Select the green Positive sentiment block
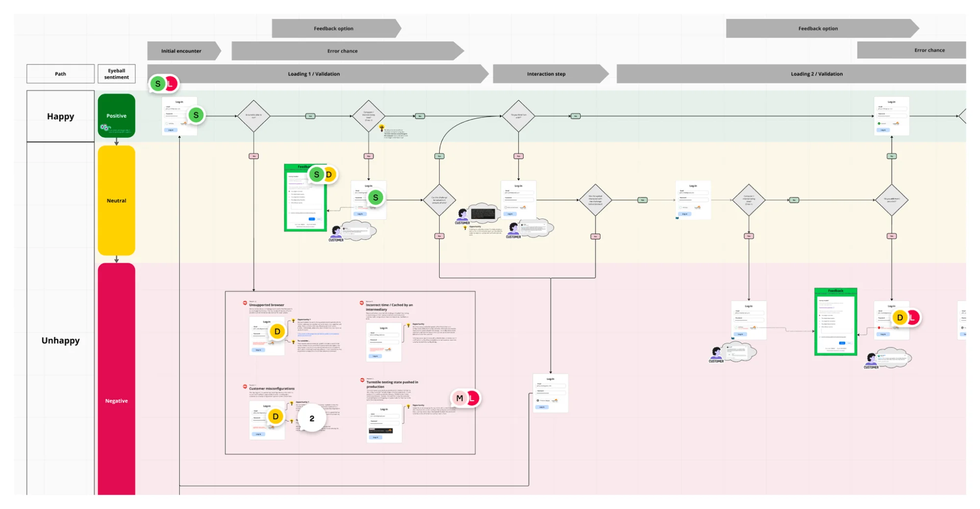980x509 pixels. (x=117, y=116)
